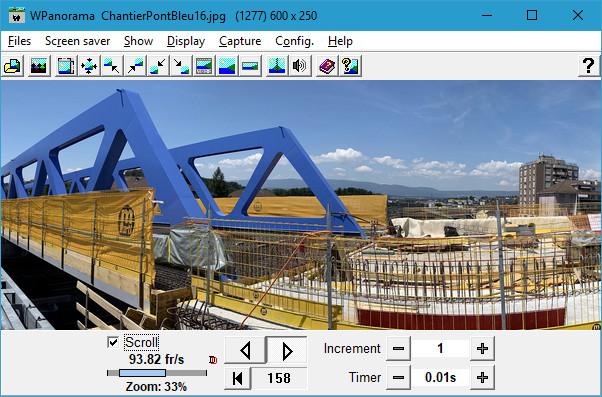Screen dimensions: 602x397
Task: Open the Display menu
Action: tap(186, 41)
